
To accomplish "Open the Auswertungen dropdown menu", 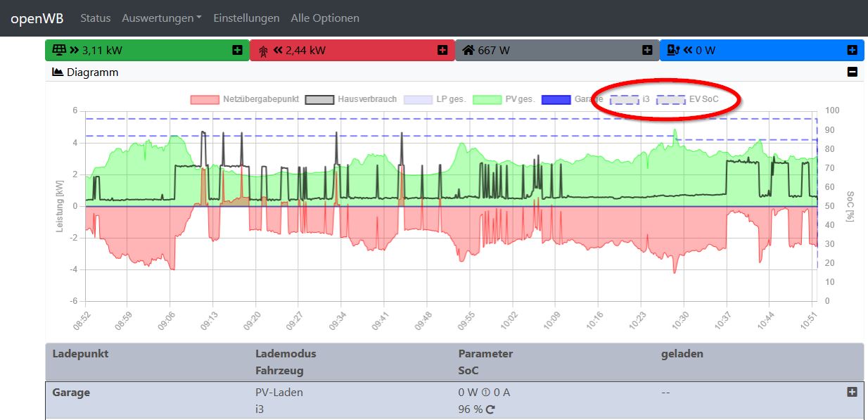I will pyautogui.click(x=162, y=18).
